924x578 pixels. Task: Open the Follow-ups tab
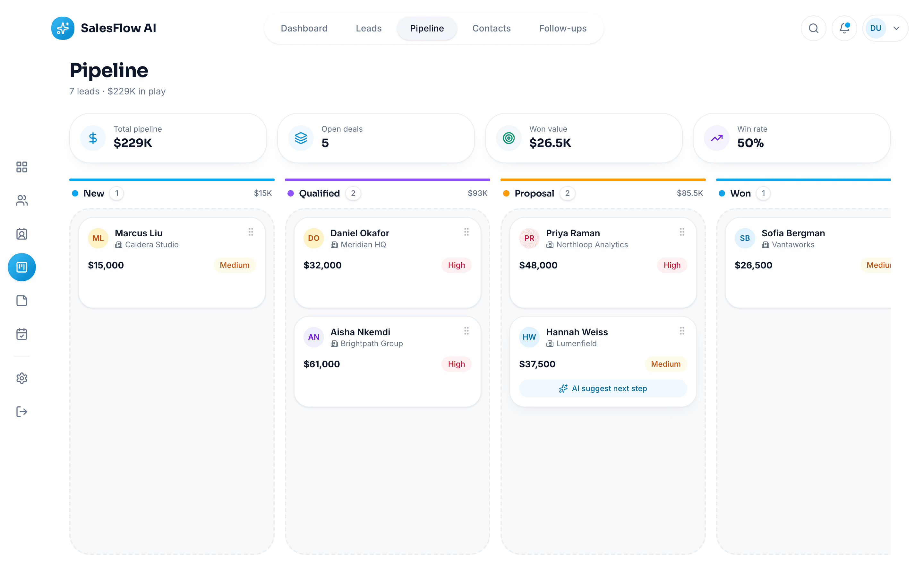[x=562, y=28]
